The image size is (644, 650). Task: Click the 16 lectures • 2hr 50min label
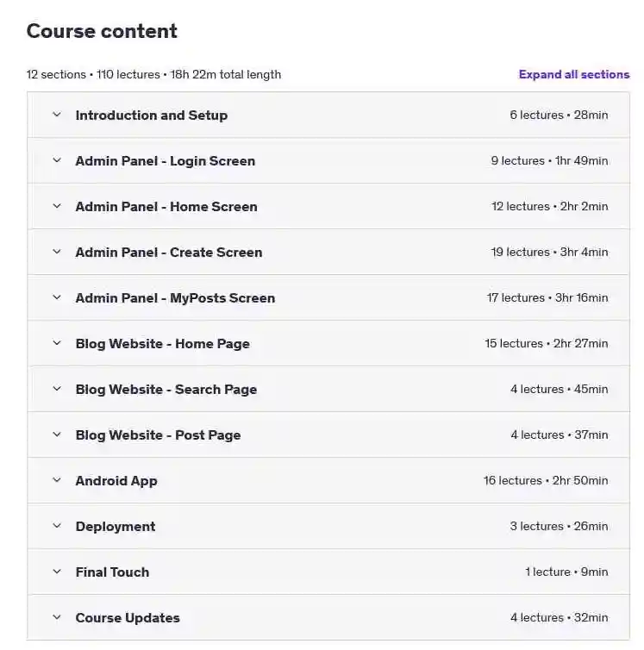pyautogui.click(x=546, y=480)
